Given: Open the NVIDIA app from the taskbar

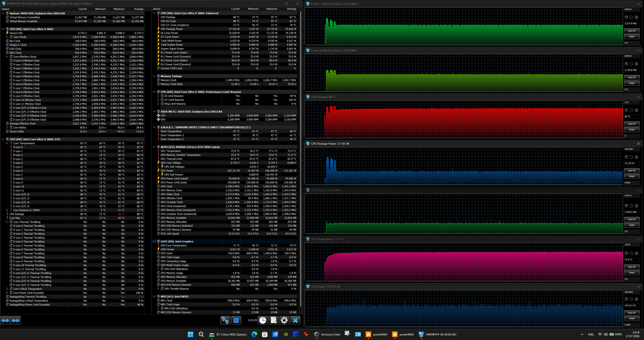Looking at the screenshot, I should point(285,334).
